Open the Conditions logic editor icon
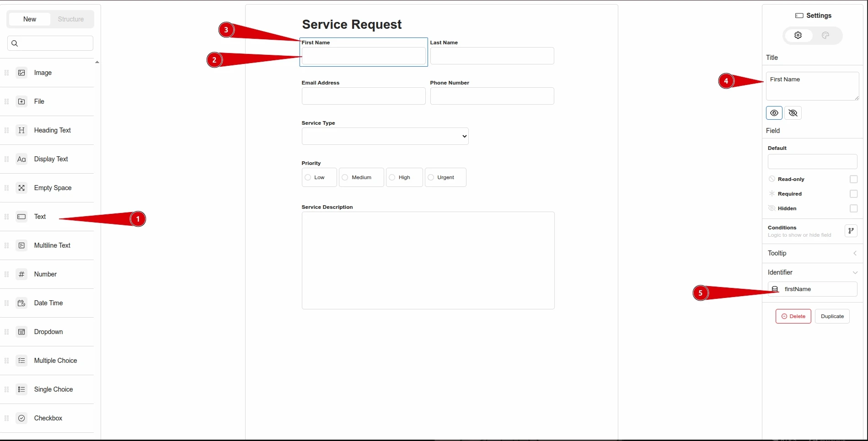This screenshot has width=868, height=441. click(851, 230)
